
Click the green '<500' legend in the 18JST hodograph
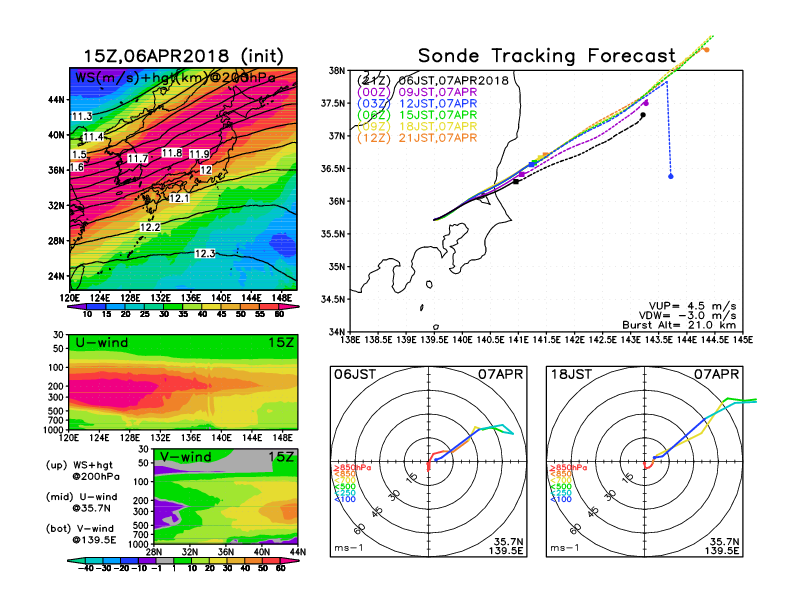point(561,487)
